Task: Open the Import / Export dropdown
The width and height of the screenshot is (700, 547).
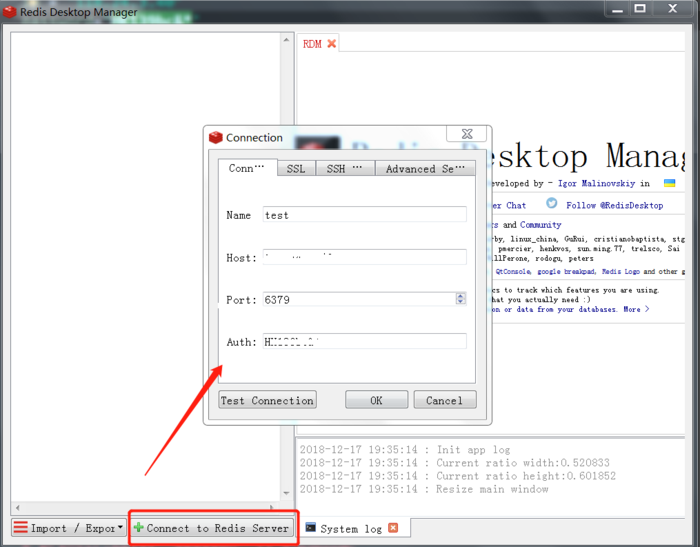Action: pyautogui.click(x=68, y=528)
